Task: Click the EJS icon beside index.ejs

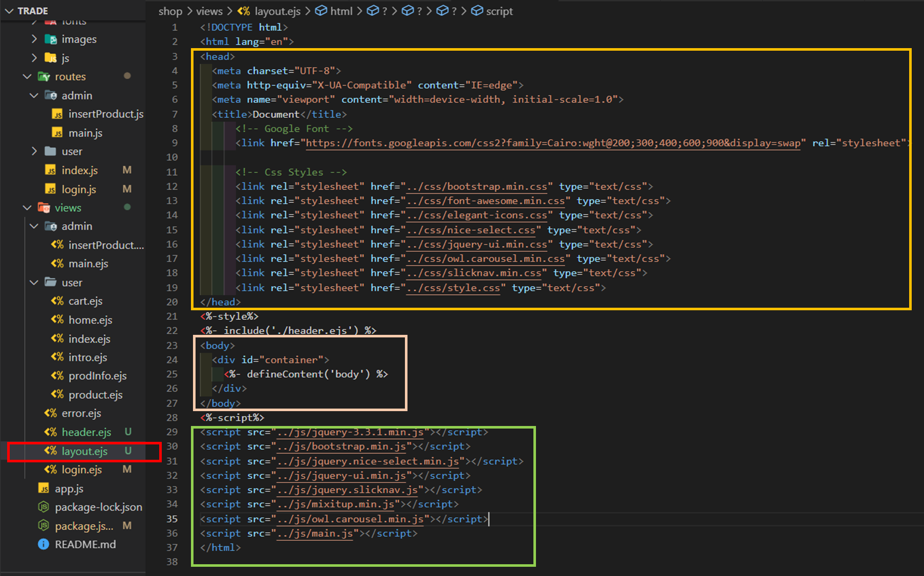Action: point(57,338)
